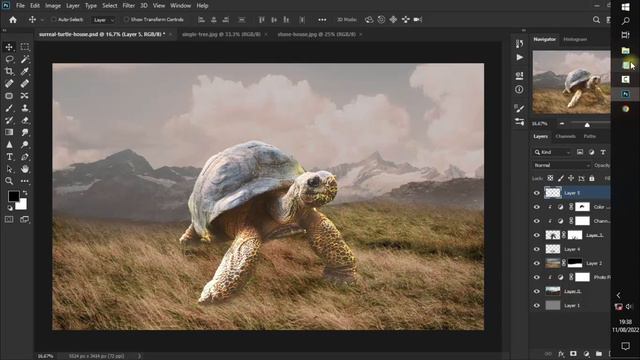Select the Crop tool
The height and width of the screenshot is (360, 640).
[x=9, y=71]
